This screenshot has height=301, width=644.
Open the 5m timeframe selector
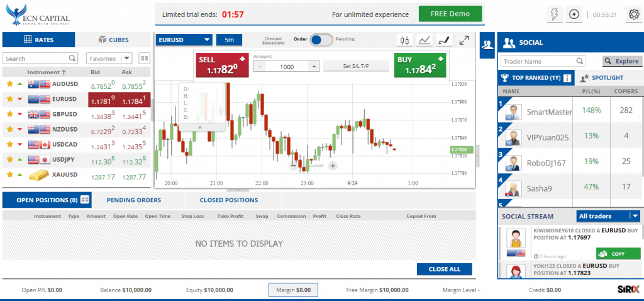click(229, 40)
